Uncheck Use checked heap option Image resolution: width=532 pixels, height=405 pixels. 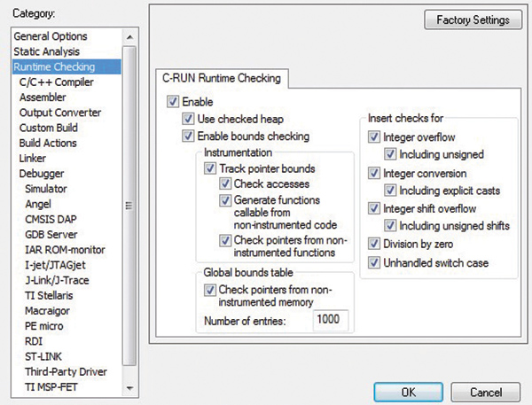pos(188,120)
